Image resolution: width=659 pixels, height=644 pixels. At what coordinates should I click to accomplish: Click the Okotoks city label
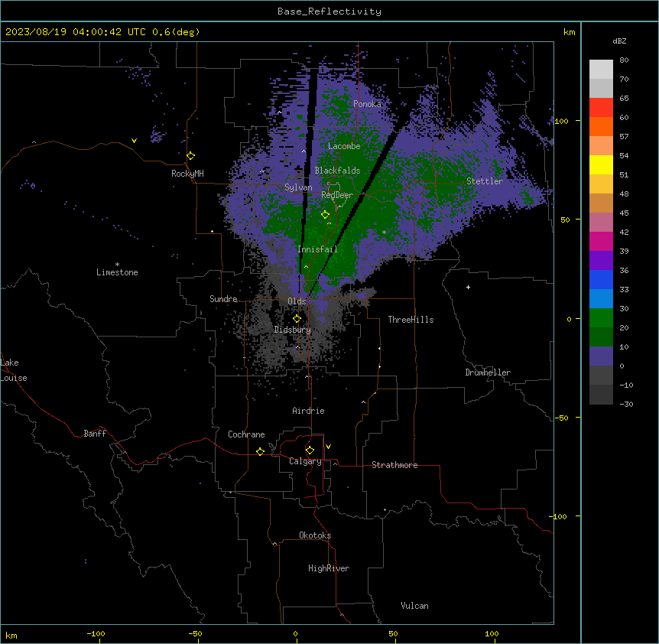pyautogui.click(x=315, y=535)
